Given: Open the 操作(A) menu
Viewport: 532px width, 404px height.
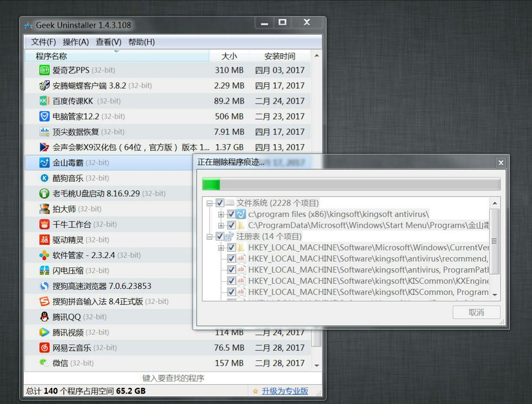Looking at the screenshot, I should point(76,42).
